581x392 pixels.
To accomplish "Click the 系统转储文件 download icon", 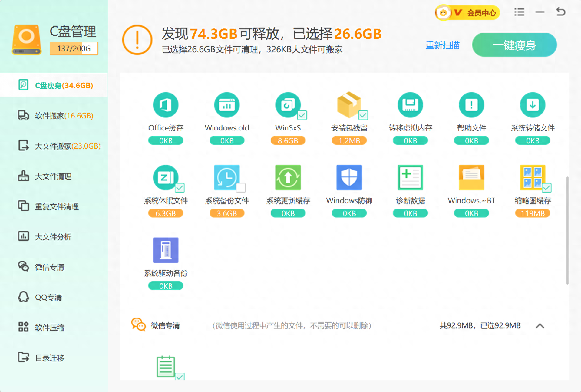I will 533,105.
